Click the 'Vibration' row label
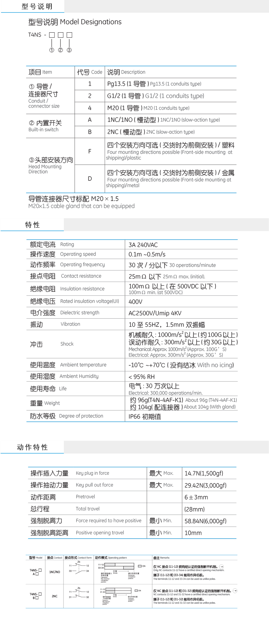Screen dimensions: 269x644 point(70,324)
